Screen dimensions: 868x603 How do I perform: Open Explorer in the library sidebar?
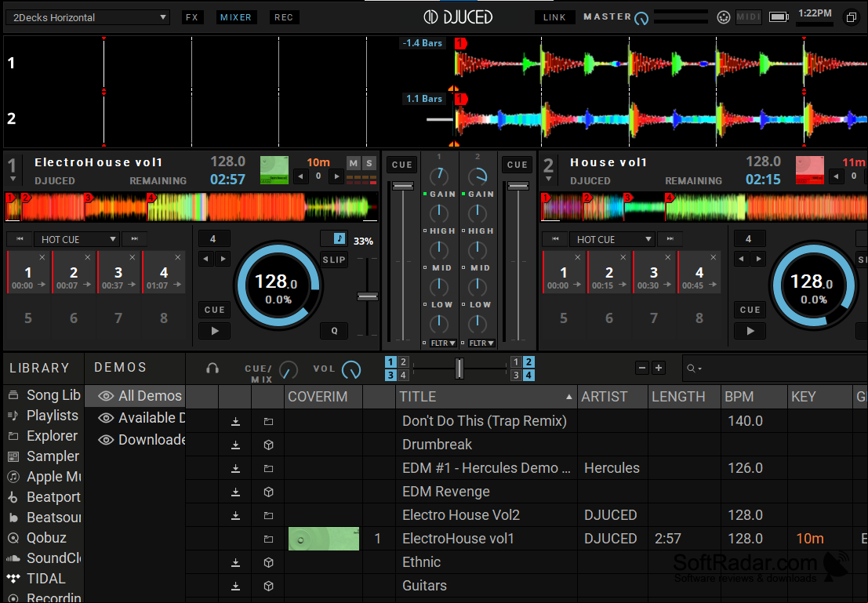point(42,436)
